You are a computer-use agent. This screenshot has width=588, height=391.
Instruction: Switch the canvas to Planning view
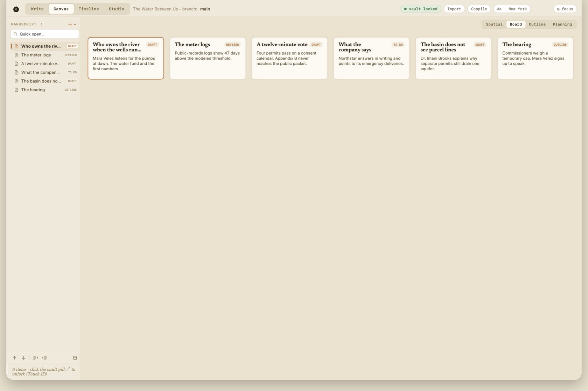point(562,24)
